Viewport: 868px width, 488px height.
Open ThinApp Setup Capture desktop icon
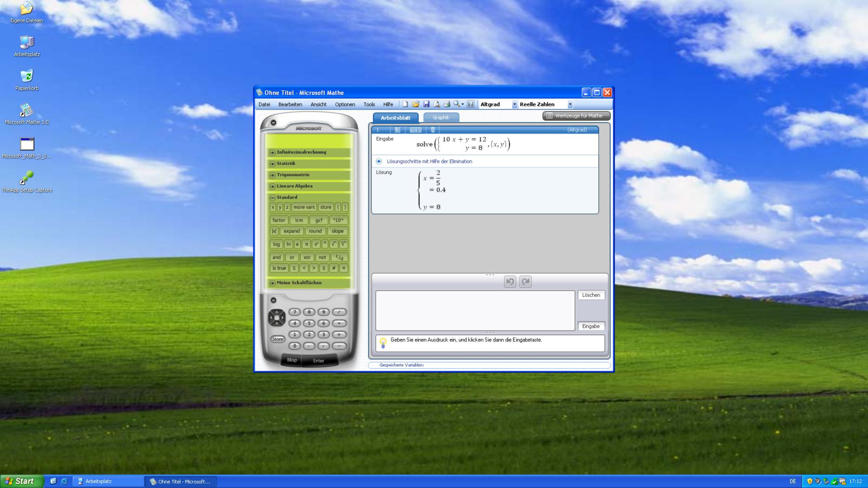pyautogui.click(x=27, y=182)
